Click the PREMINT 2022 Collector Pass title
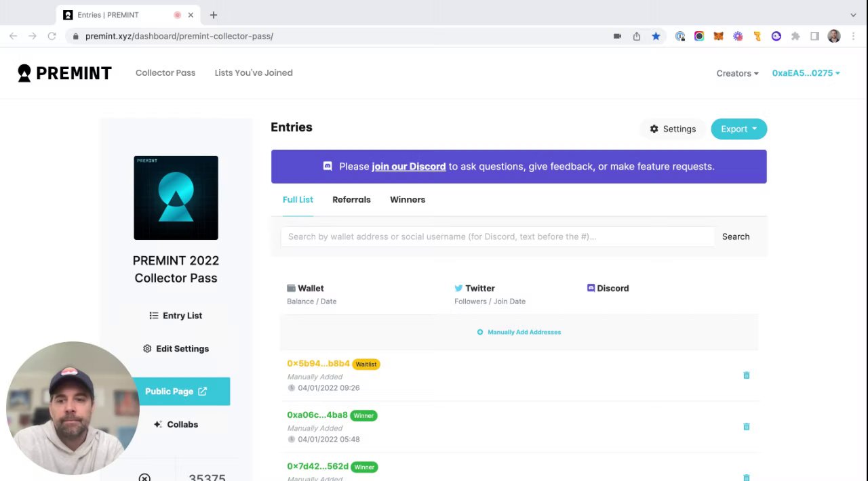This screenshot has height=481, width=868. pos(176,269)
